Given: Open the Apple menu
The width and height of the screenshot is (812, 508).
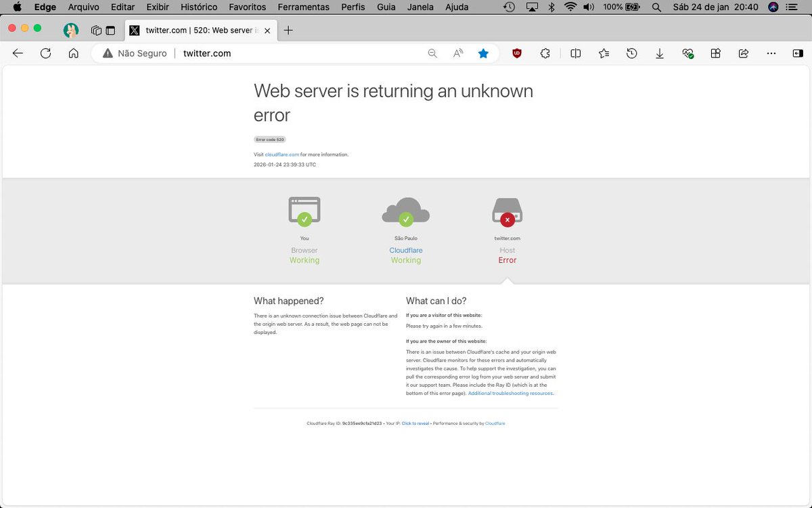Looking at the screenshot, I should coord(17,7).
